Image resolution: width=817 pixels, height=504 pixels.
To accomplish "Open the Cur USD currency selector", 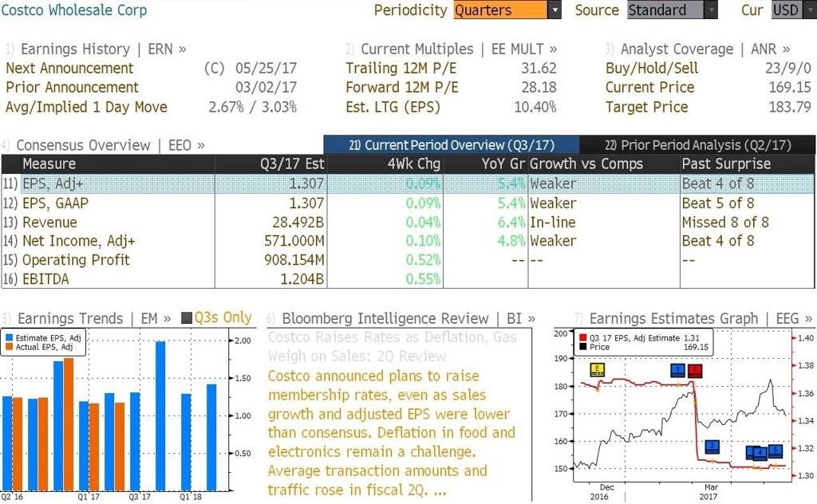I will 794,10.
